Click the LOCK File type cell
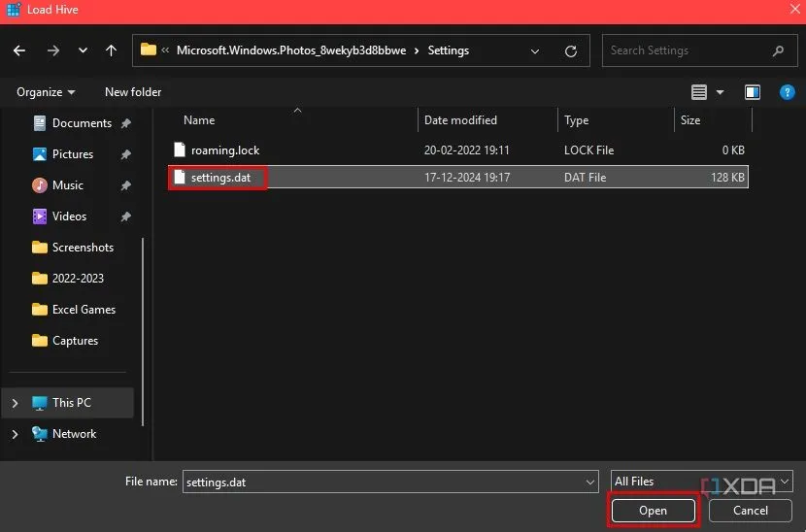The height and width of the screenshot is (532, 806). coord(588,150)
